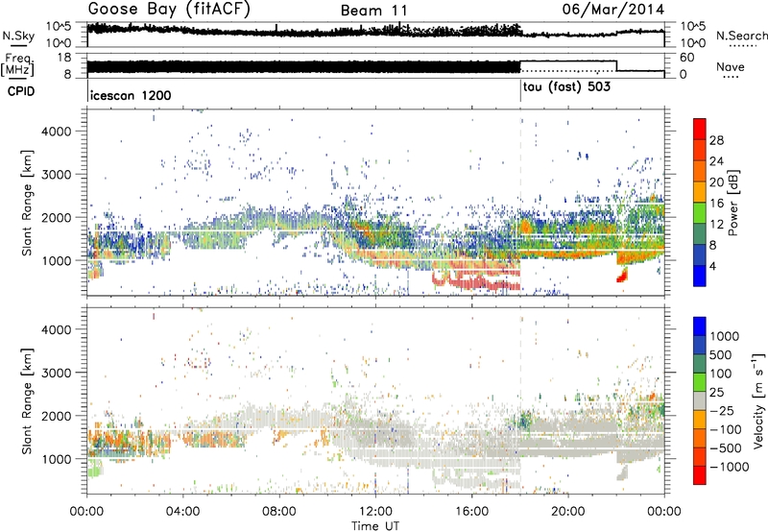Screen dimensions: 768x532
Task: Click the red bottom of the velocity color bar
Action: coord(700,475)
